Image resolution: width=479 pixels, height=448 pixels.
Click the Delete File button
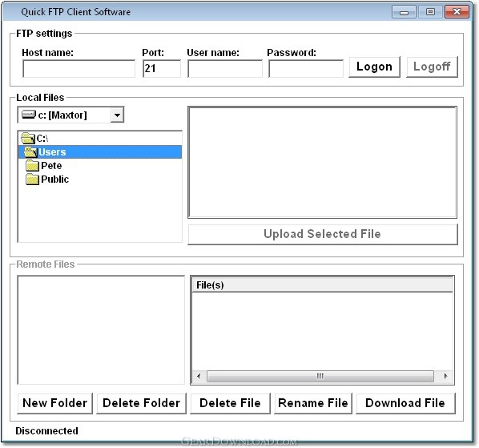[230, 403]
